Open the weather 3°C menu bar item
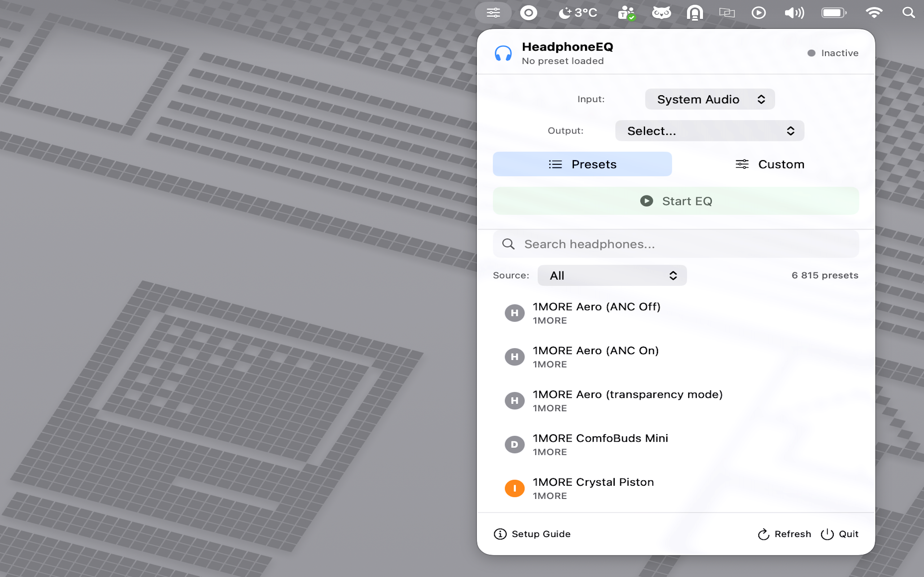Viewport: 924px width, 577px height. [x=578, y=13]
